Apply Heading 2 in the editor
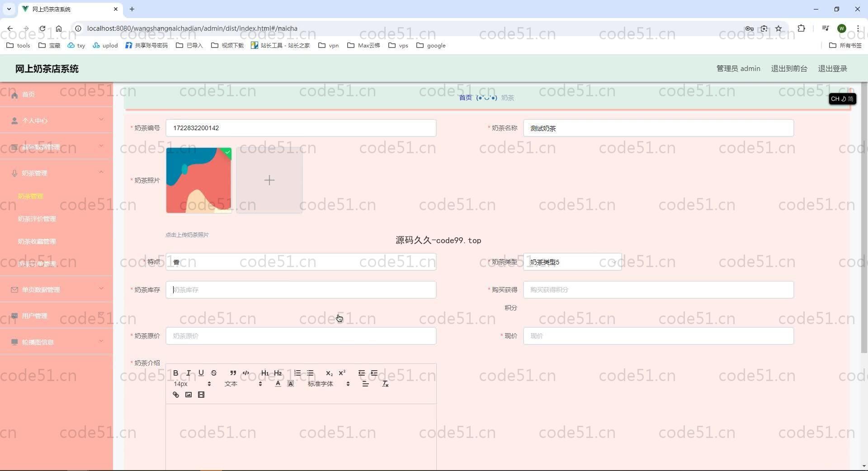The image size is (868, 471). point(278,373)
